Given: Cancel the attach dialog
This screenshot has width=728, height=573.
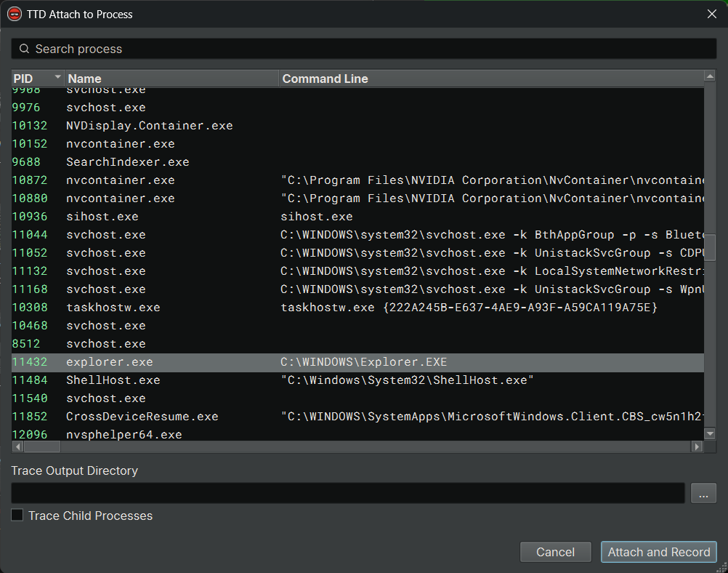Looking at the screenshot, I should click(555, 552).
